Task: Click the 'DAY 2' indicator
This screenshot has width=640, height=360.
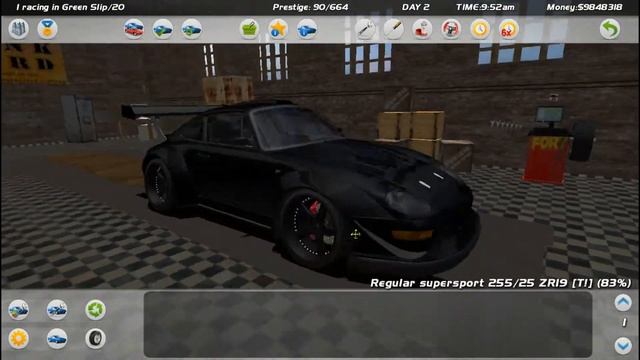Action: tap(415, 7)
